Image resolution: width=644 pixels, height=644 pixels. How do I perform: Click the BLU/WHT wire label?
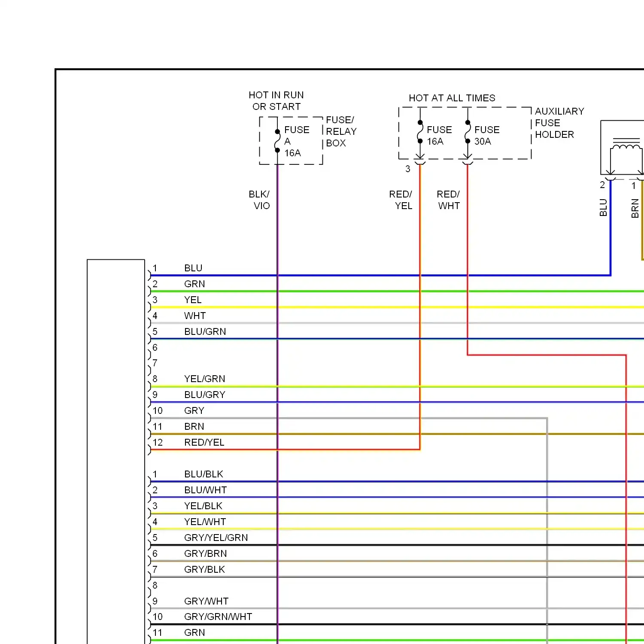click(x=205, y=490)
